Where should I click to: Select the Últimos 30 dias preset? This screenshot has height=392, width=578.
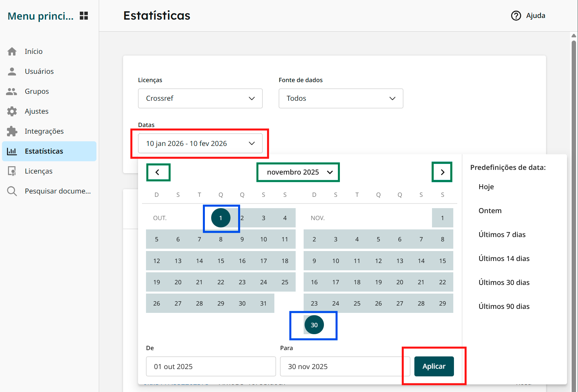click(x=504, y=282)
